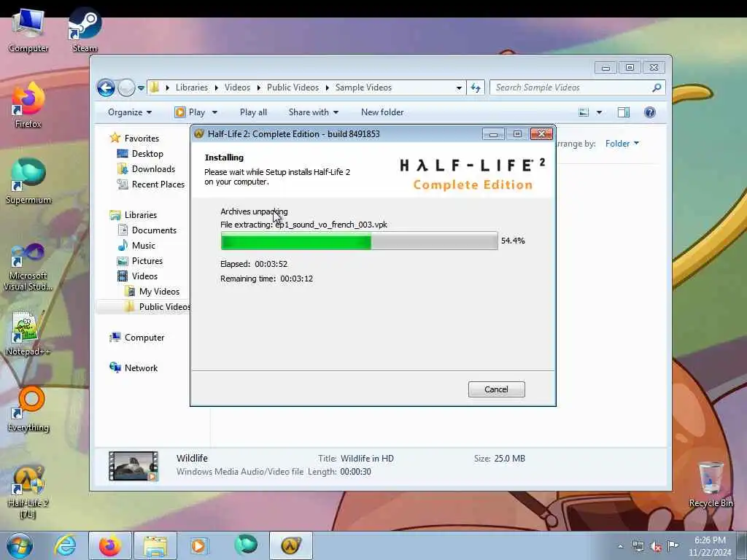Open Windows Media Player from the taskbar
Screen dimensions: 747x560
(198, 545)
